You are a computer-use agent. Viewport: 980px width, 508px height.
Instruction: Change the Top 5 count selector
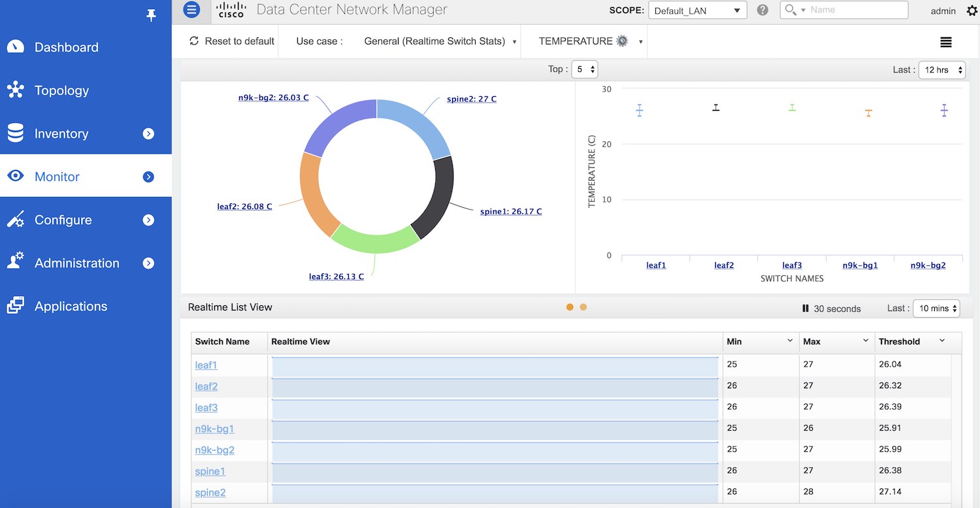pyautogui.click(x=584, y=69)
